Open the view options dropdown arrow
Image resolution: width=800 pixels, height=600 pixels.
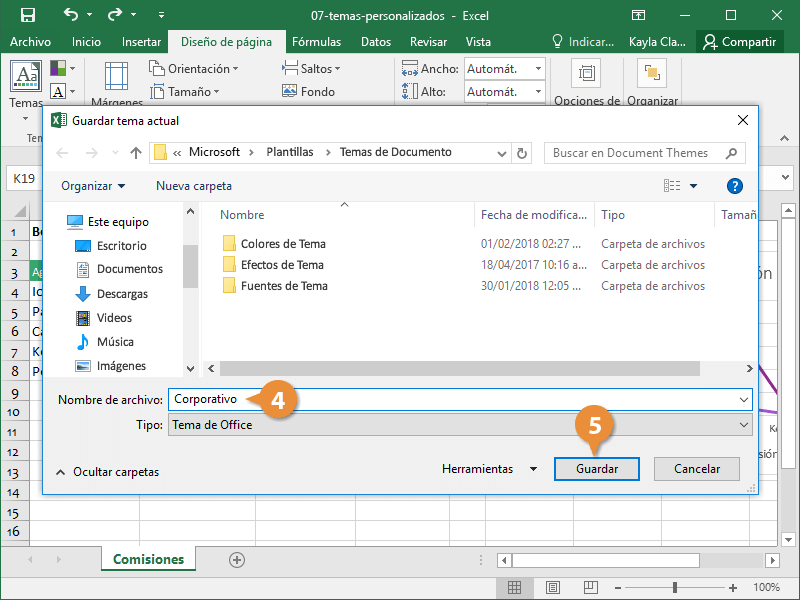tap(693, 186)
